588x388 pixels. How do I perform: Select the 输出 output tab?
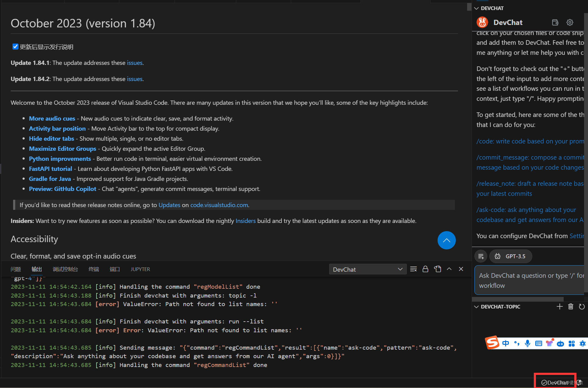(x=37, y=269)
